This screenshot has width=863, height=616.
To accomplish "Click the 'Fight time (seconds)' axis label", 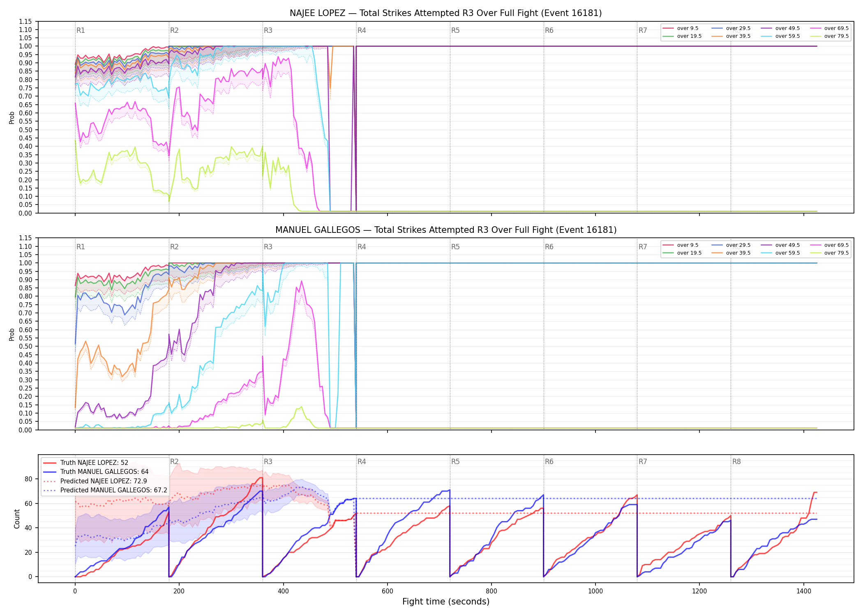I will pyautogui.click(x=446, y=602).
